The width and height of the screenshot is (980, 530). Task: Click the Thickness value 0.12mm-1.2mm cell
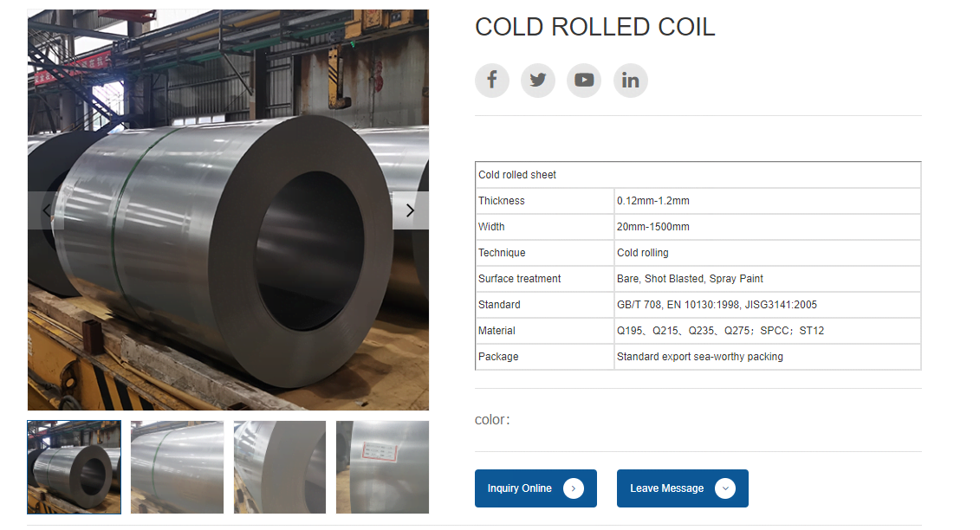pyautogui.click(x=768, y=201)
